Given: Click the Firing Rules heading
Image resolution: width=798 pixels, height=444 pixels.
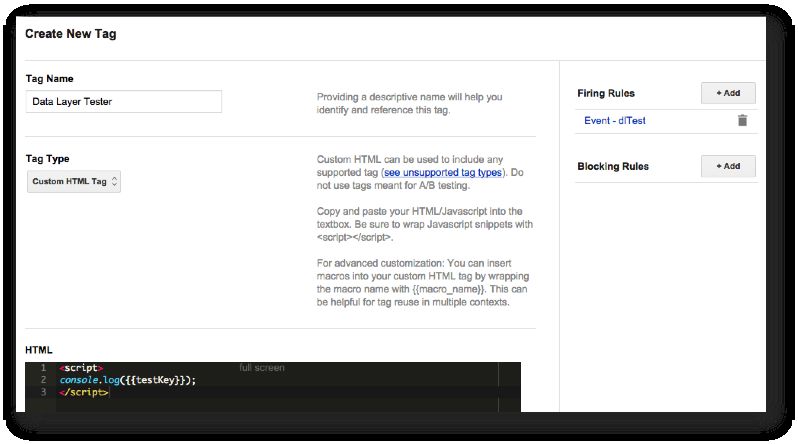Looking at the screenshot, I should point(606,93).
